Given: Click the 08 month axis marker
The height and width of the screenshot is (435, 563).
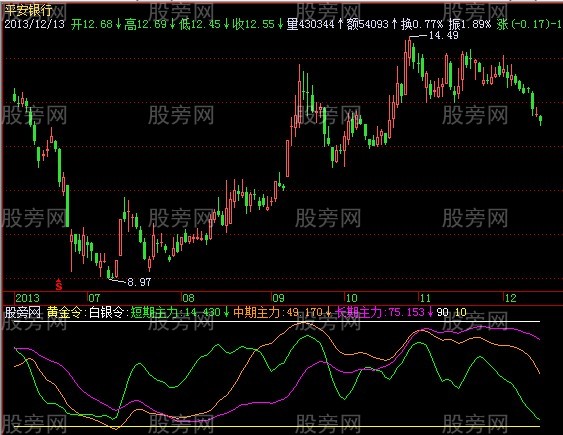Looking at the screenshot, I should (x=188, y=298).
